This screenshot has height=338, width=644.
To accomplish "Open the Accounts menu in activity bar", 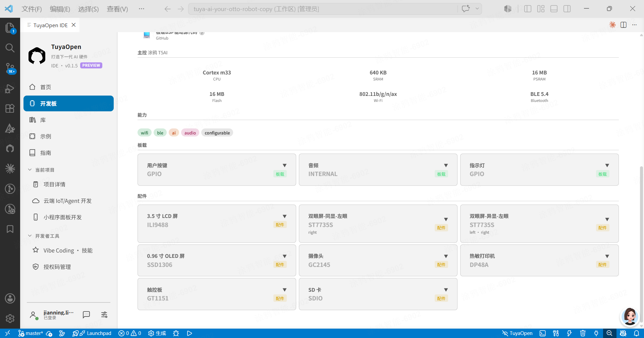I will click(x=10, y=298).
